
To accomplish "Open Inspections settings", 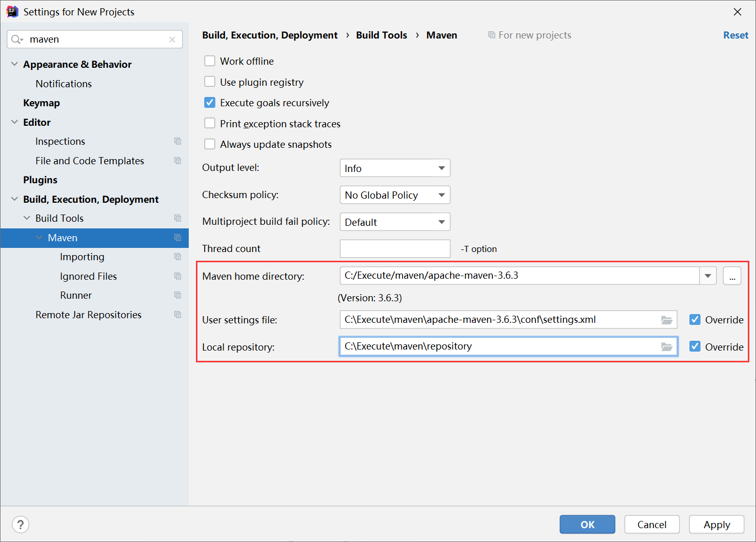I will click(60, 141).
